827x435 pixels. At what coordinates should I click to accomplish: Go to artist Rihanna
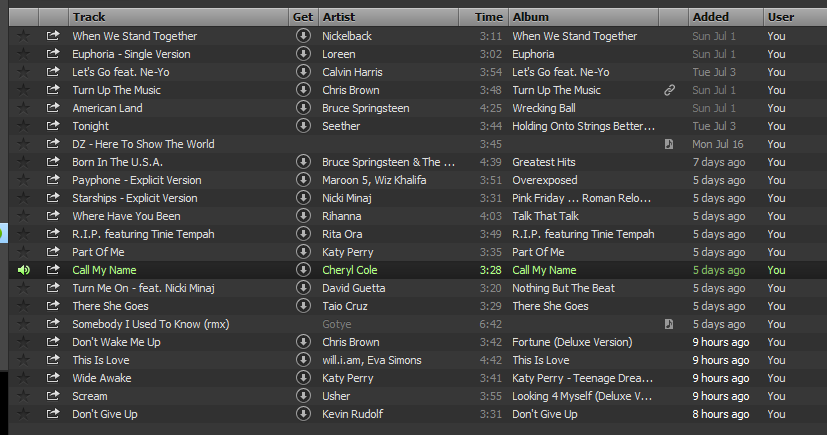(343, 216)
